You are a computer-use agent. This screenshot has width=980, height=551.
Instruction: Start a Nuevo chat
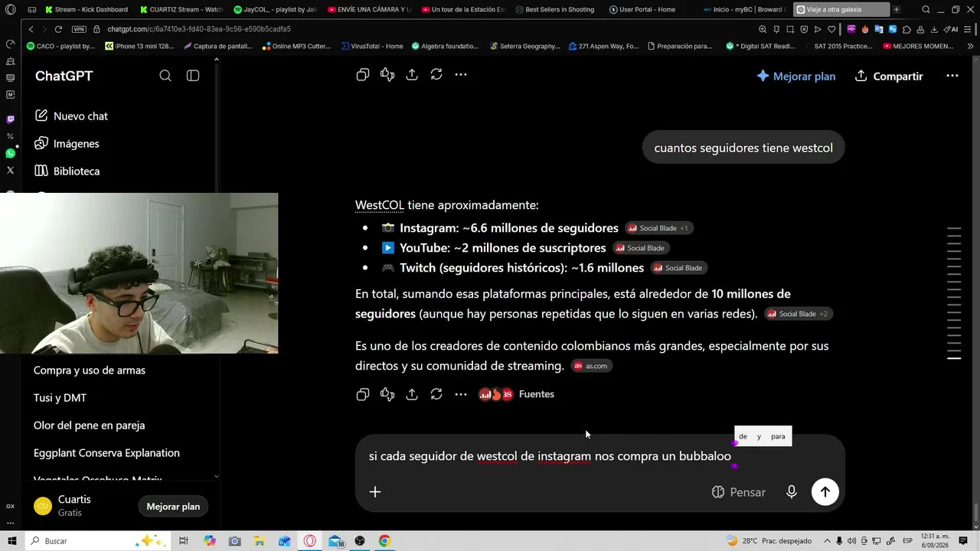[x=71, y=116]
